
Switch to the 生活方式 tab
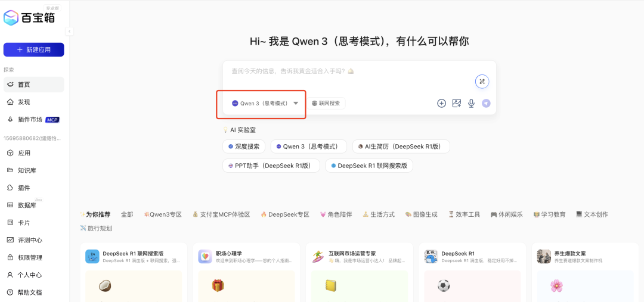click(x=379, y=214)
